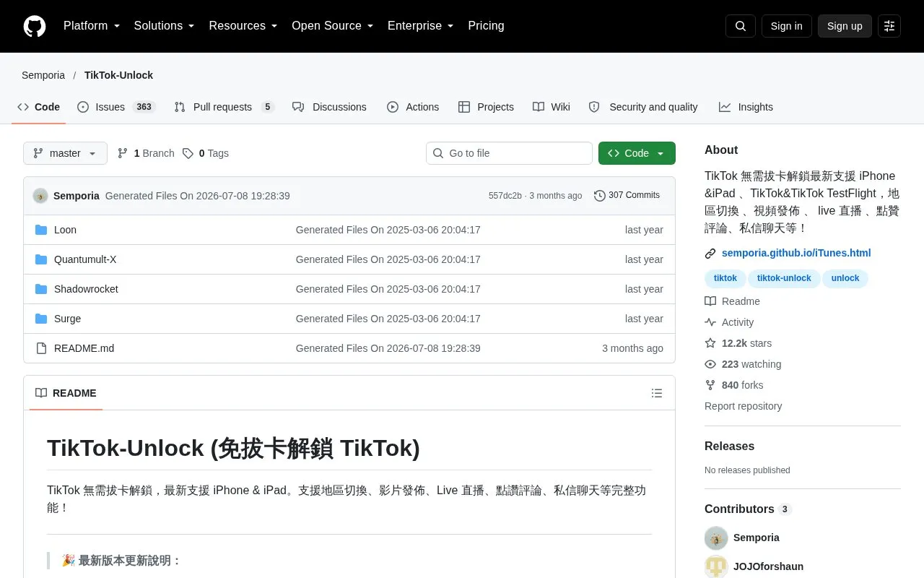Screen dimensions: 924x578
Task: Open the 307 Commits history link
Action: pyautogui.click(x=627, y=196)
